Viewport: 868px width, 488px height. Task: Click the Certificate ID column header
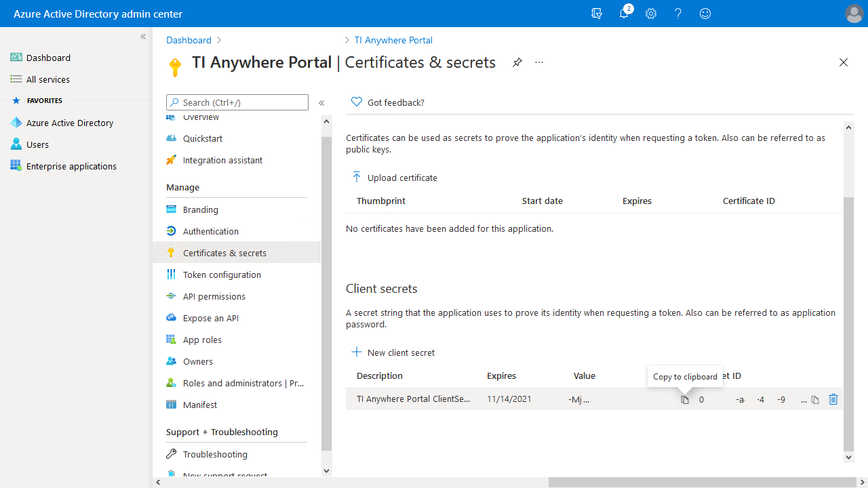pyautogui.click(x=749, y=201)
